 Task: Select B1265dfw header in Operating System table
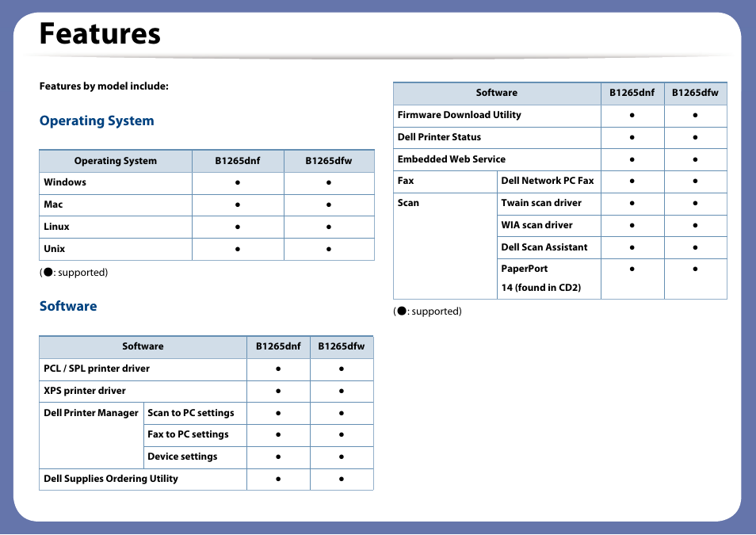coord(328,161)
